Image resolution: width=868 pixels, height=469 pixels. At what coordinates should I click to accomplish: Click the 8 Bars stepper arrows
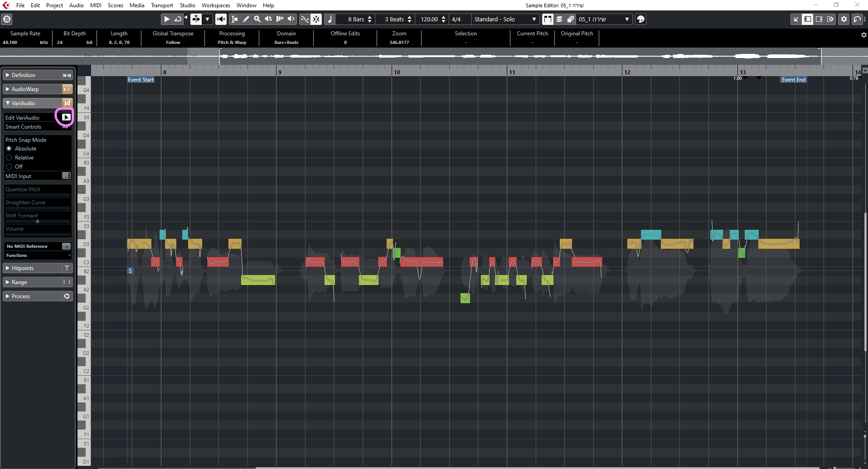coord(370,19)
